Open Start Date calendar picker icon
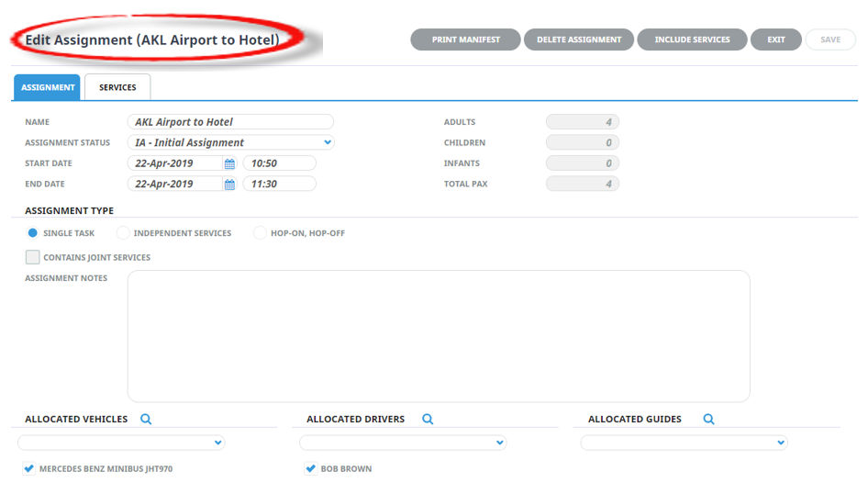868x494 pixels. pyautogui.click(x=229, y=163)
